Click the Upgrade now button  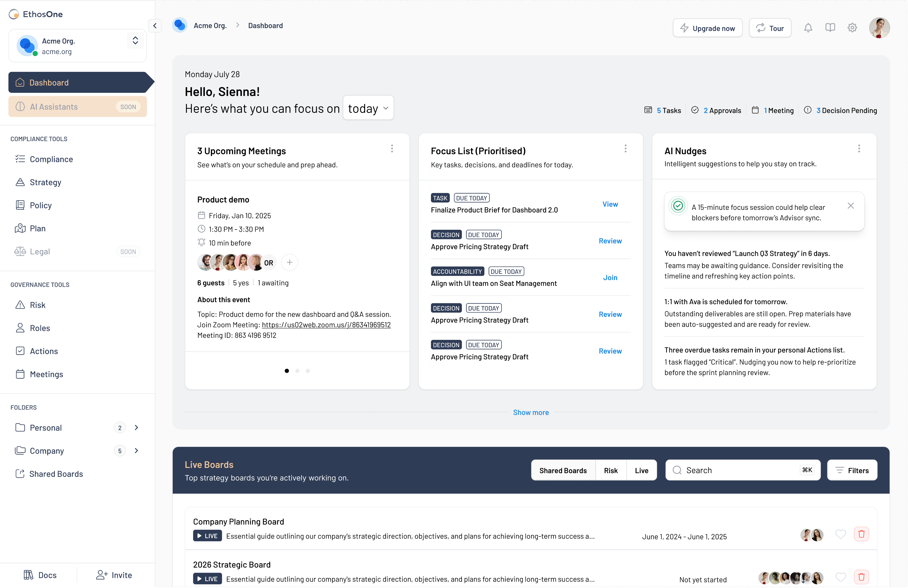click(x=707, y=28)
